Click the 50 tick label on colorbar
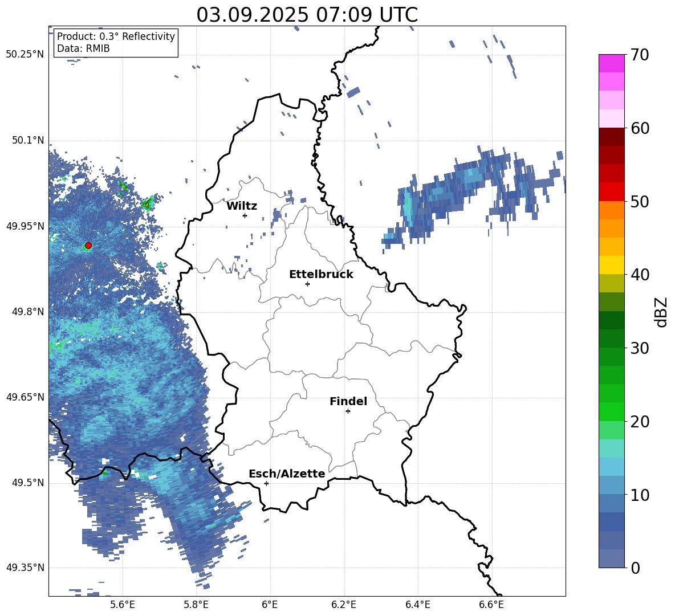 click(x=640, y=201)
